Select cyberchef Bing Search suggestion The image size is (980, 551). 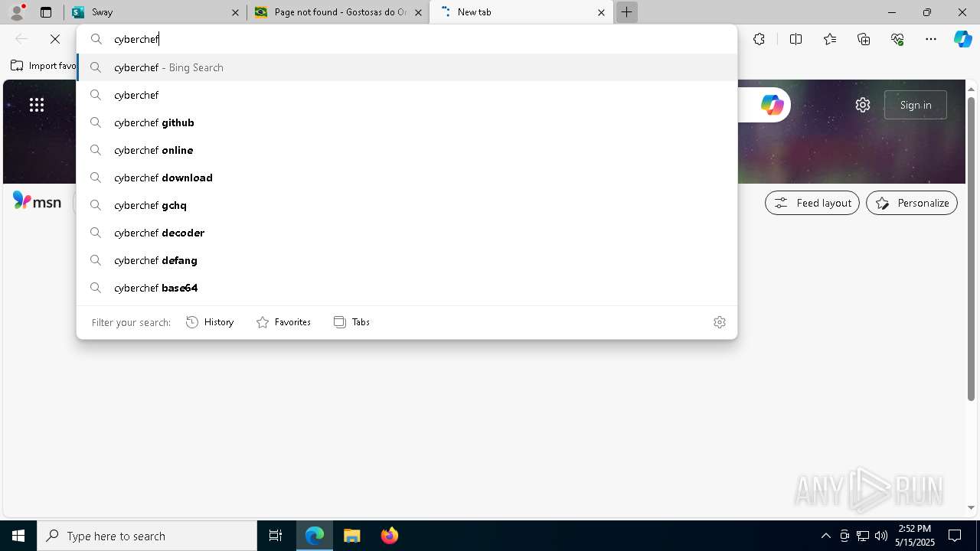(x=407, y=67)
